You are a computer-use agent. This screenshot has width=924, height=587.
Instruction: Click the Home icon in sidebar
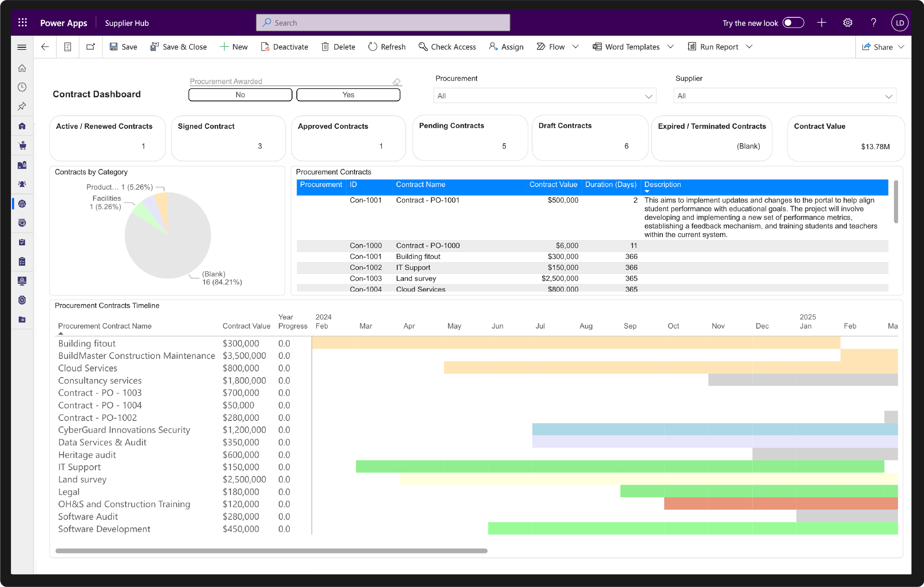pyautogui.click(x=22, y=68)
